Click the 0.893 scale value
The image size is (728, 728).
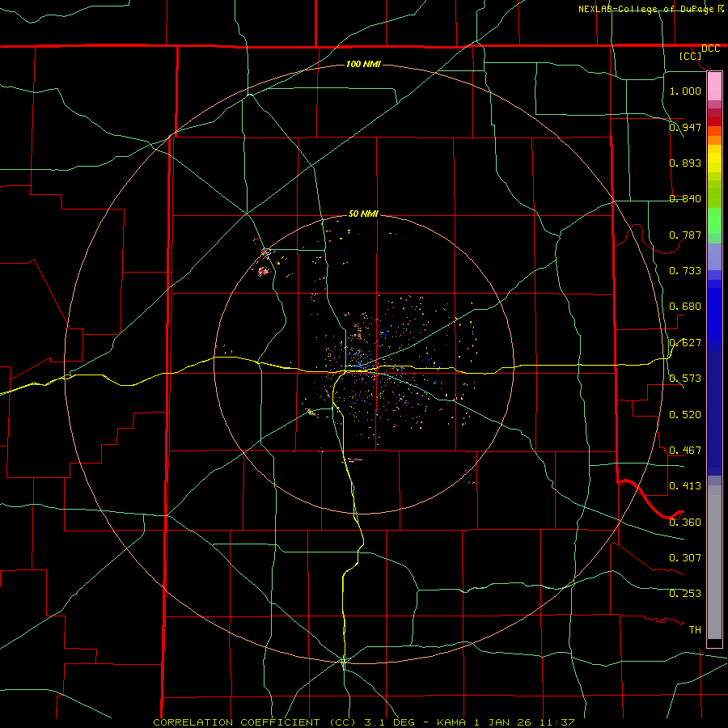tap(685, 163)
